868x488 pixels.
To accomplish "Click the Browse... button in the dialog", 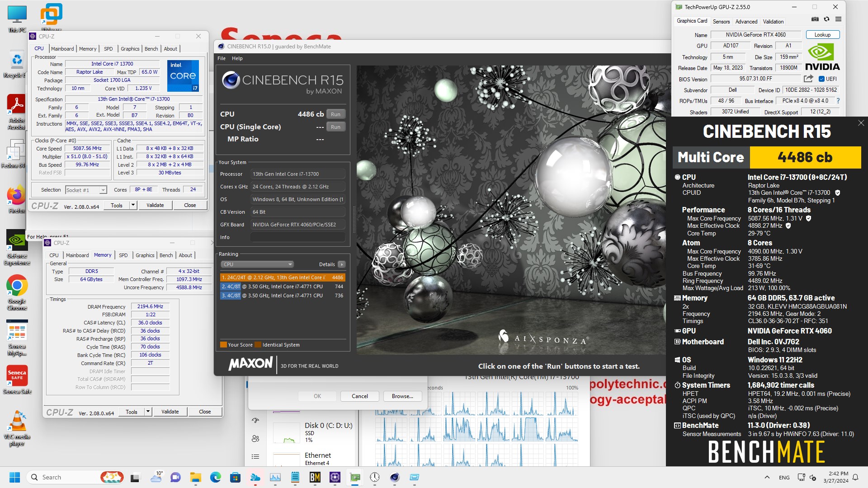I will point(402,396).
